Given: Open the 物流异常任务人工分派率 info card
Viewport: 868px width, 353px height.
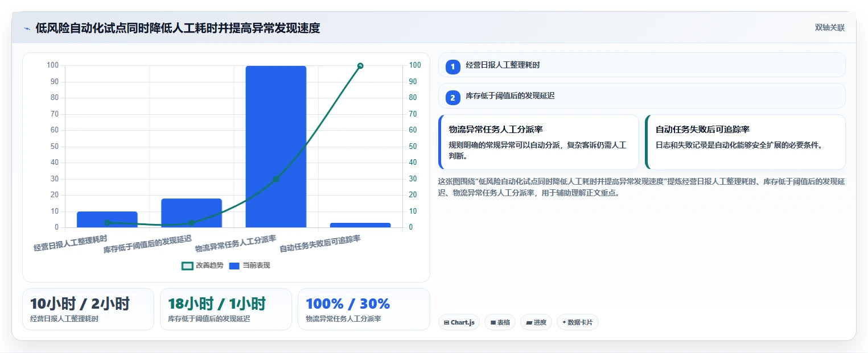Looking at the screenshot, I should pos(538,142).
